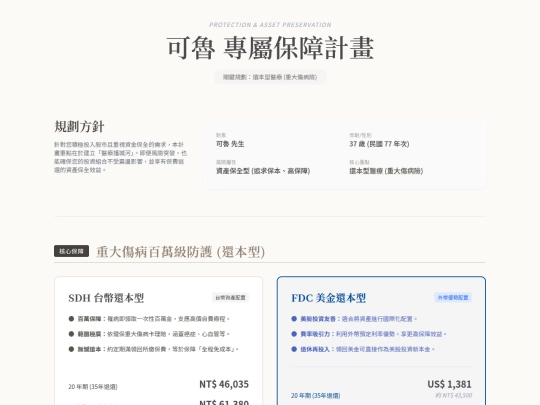This screenshot has height=405, width=540.
Task: Click the 規劃方針 heading
Action: pos(79,126)
